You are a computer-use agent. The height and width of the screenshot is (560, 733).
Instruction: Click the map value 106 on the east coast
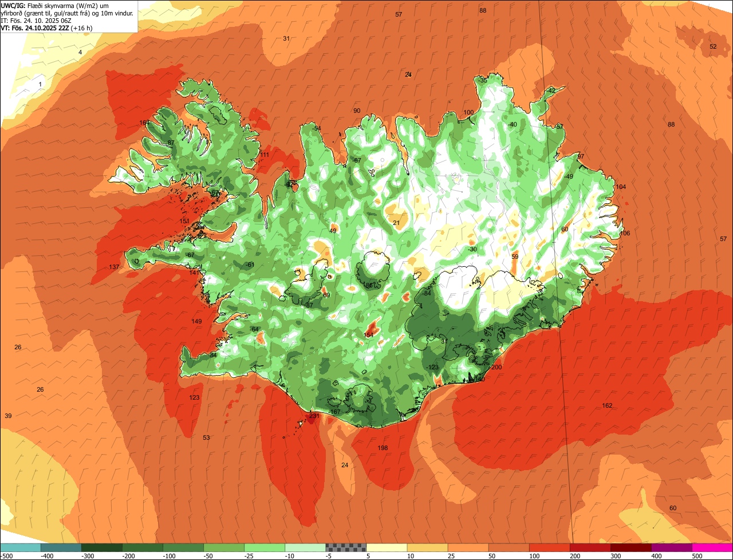point(624,234)
